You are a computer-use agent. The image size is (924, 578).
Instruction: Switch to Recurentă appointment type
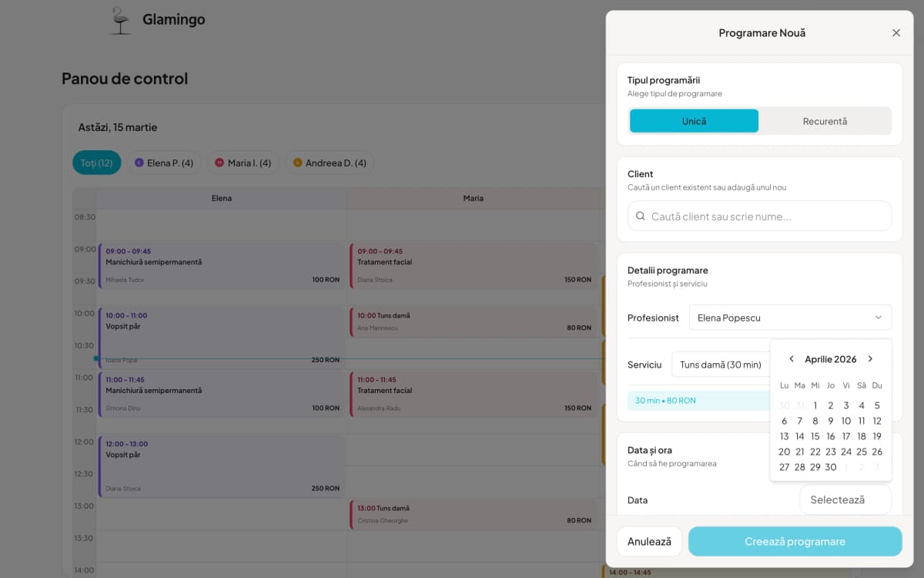click(x=825, y=121)
